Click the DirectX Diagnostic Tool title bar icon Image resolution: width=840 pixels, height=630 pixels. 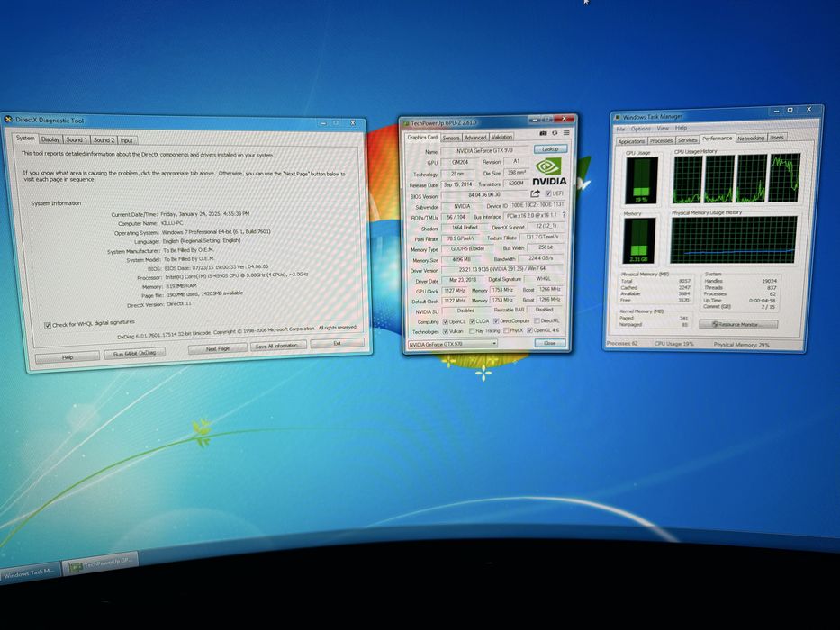pyautogui.click(x=8, y=120)
